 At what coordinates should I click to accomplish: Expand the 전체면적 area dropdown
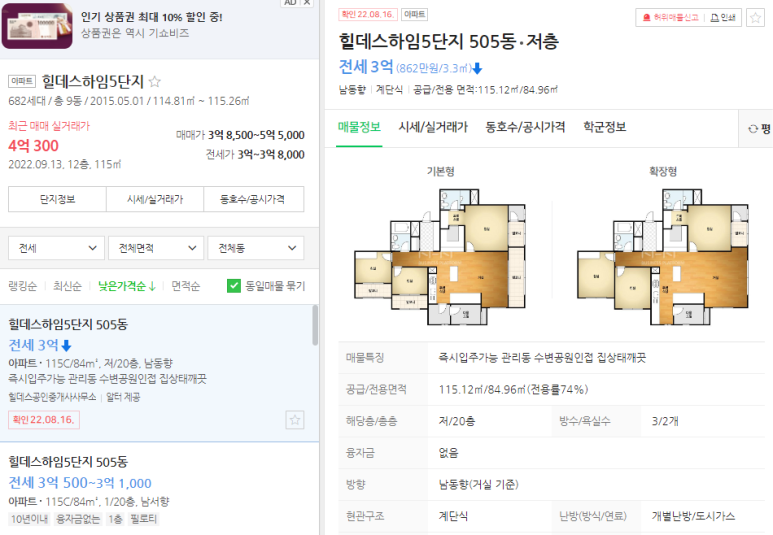coord(156,248)
